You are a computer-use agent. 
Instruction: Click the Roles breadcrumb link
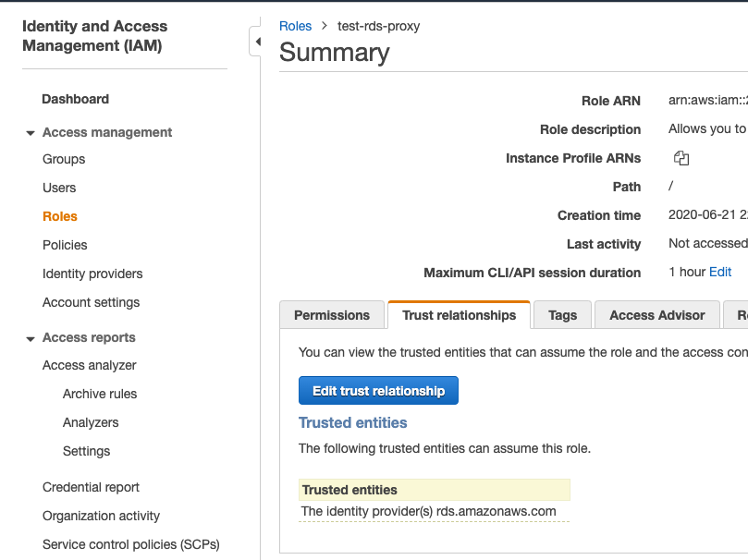pyautogui.click(x=295, y=26)
